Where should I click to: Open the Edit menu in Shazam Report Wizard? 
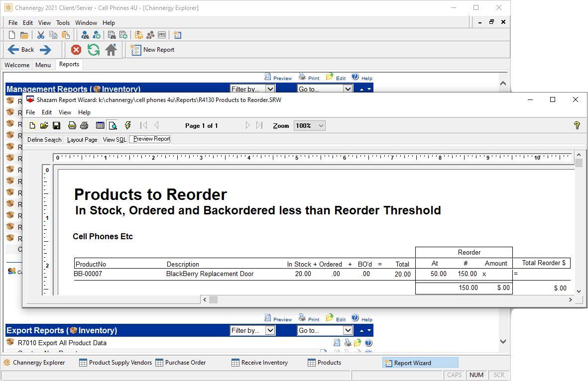pyautogui.click(x=47, y=112)
